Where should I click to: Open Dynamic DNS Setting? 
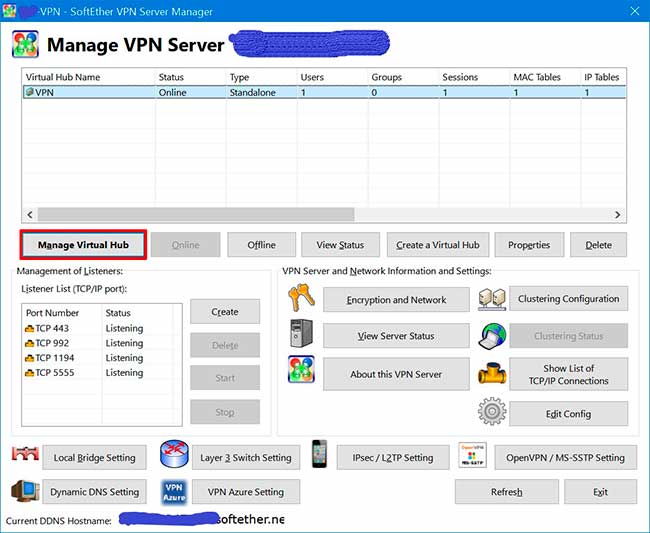pos(95,492)
